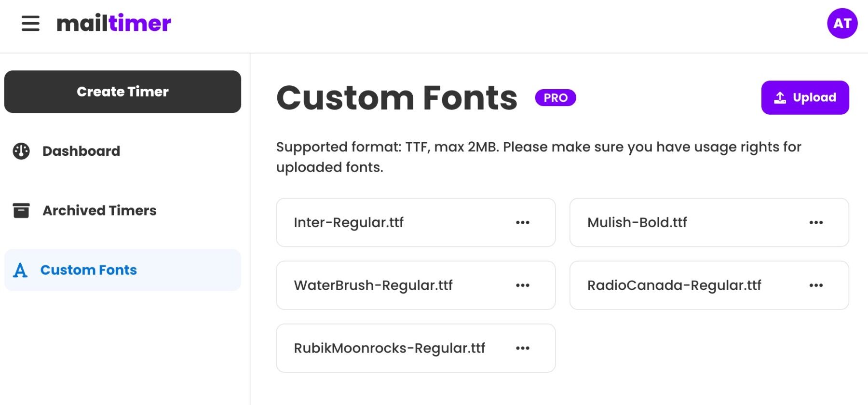Image resolution: width=868 pixels, height=405 pixels.
Task: Open options for WaterBrush-Regular.ttf
Action: (x=523, y=285)
